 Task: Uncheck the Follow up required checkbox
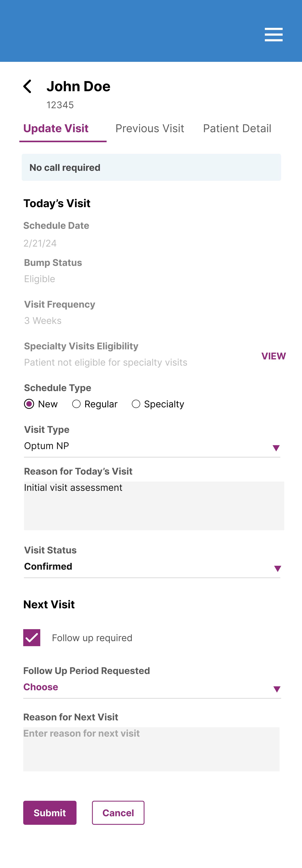pyautogui.click(x=32, y=637)
